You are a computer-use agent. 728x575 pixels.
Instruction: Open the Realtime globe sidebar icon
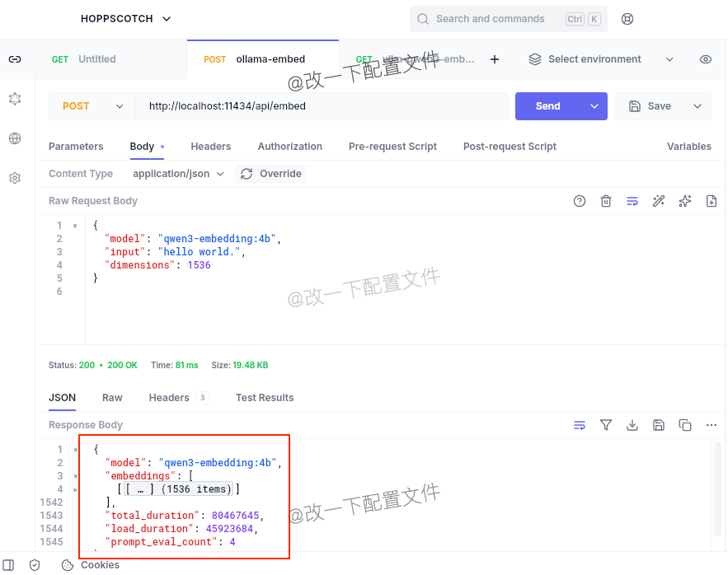[x=15, y=138]
